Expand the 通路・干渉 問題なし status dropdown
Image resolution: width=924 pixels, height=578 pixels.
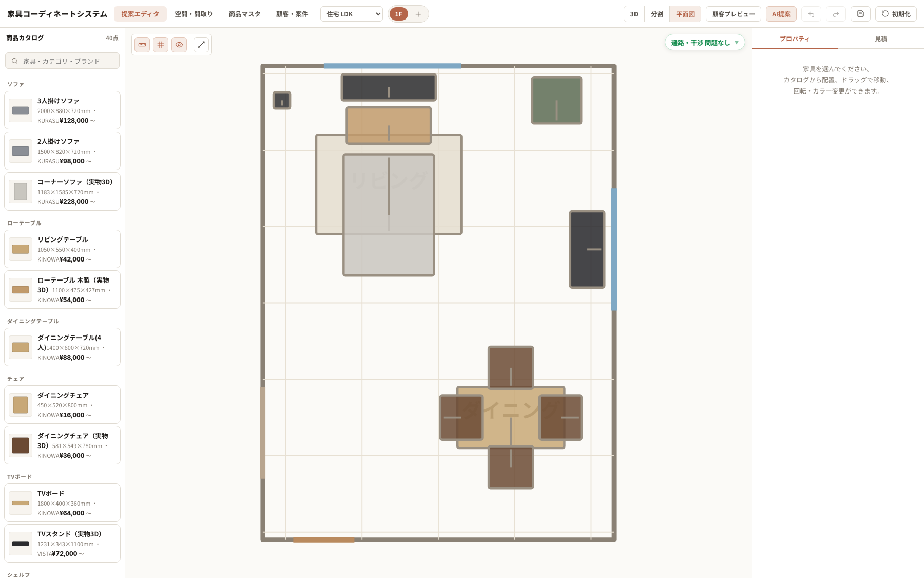click(705, 43)
